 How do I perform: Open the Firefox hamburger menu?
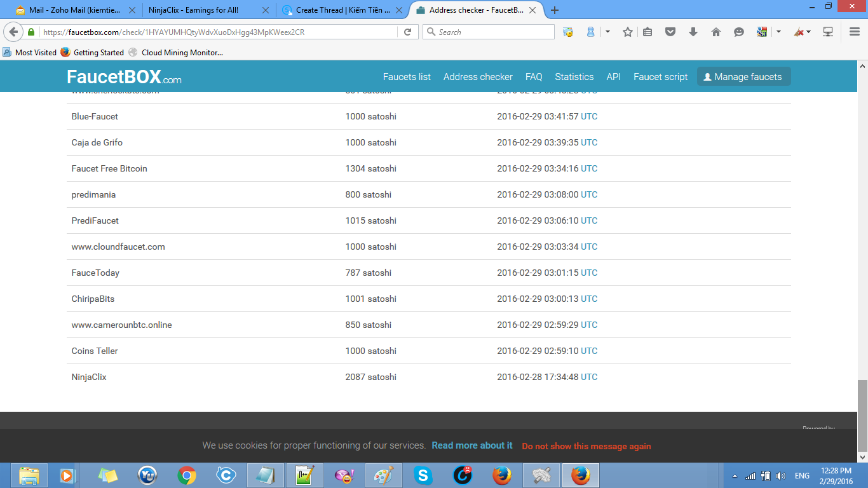coord(854,32)
